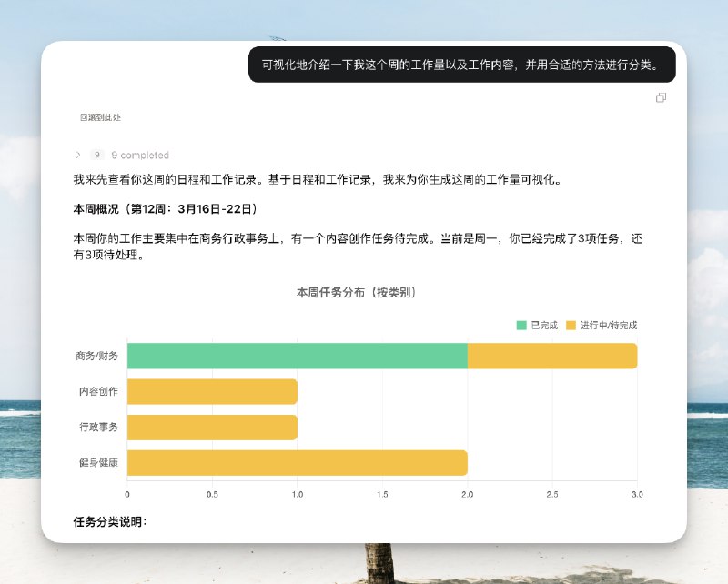Click the yellow 进行中/待完成 legend swatch
728x584 pixels.
click(570, 323)
